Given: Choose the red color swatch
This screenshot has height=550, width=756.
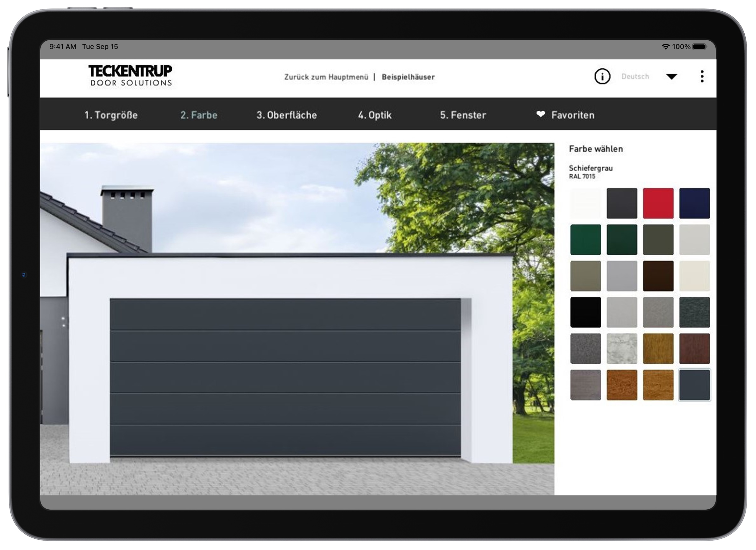Looking at the screenshot, I should pyautogui.click(x=658, y=203).
